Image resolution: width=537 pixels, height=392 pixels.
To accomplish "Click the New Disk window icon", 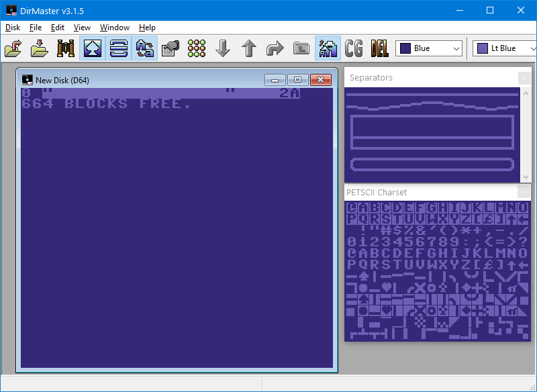I will [x=27, y=80].
